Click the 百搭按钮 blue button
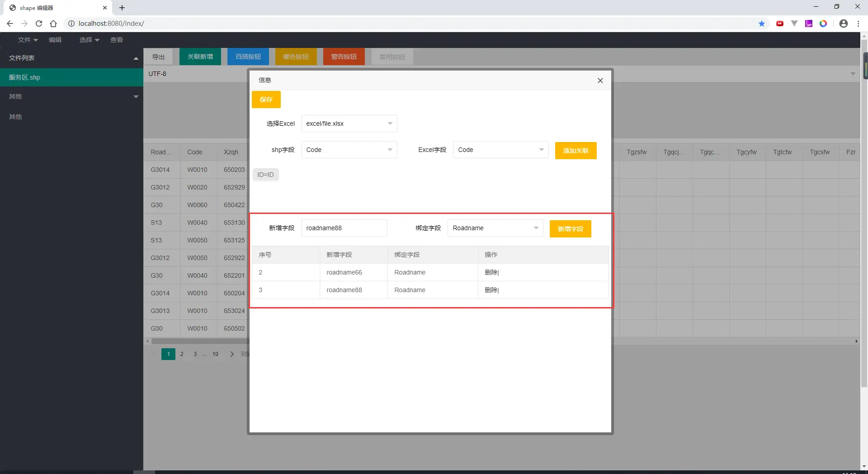868x474 pixels. (248, 57)
